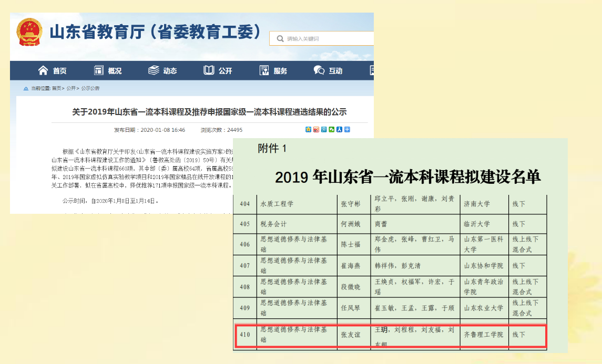Click the 公开 open-book icon
Viewport: 602px width, 364px height.
click(209, 70)
